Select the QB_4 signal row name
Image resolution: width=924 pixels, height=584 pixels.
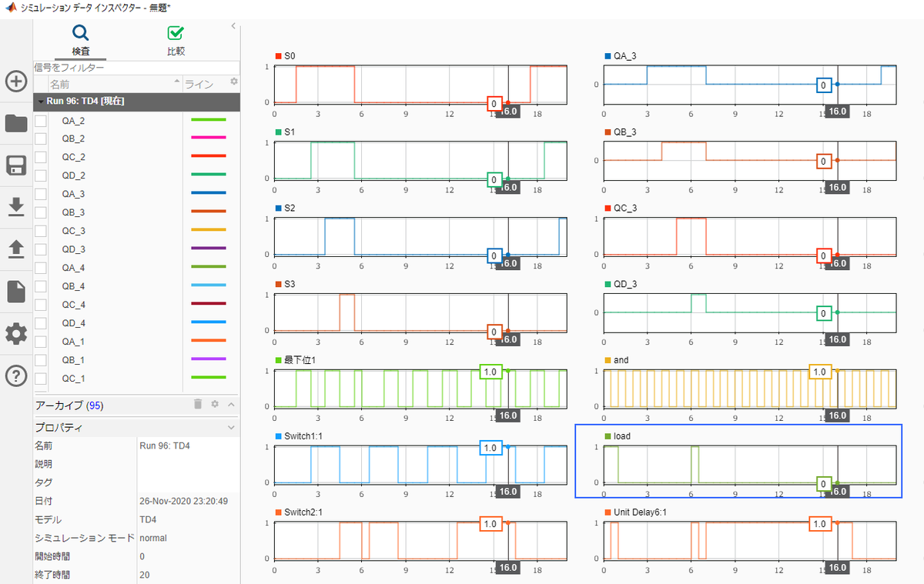pos(73,286)
